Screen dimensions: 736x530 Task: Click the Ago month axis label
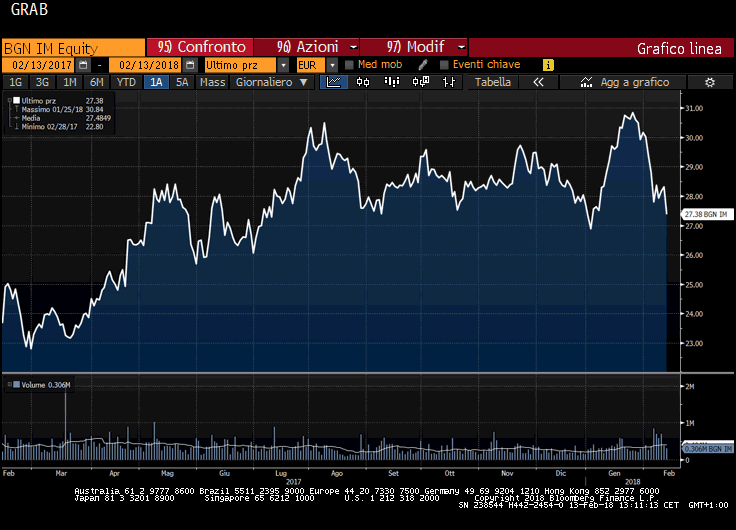pos(337,473)
